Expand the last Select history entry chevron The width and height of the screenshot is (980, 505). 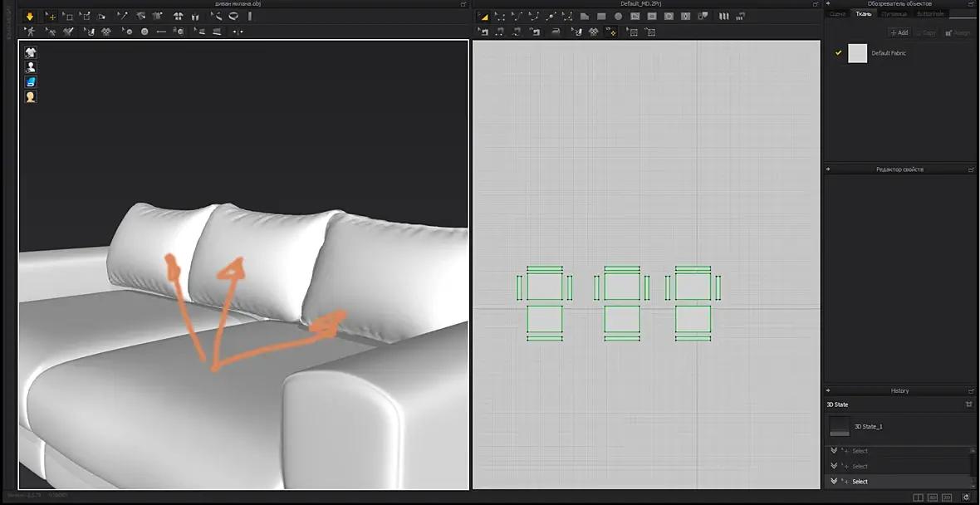[834, 481]
